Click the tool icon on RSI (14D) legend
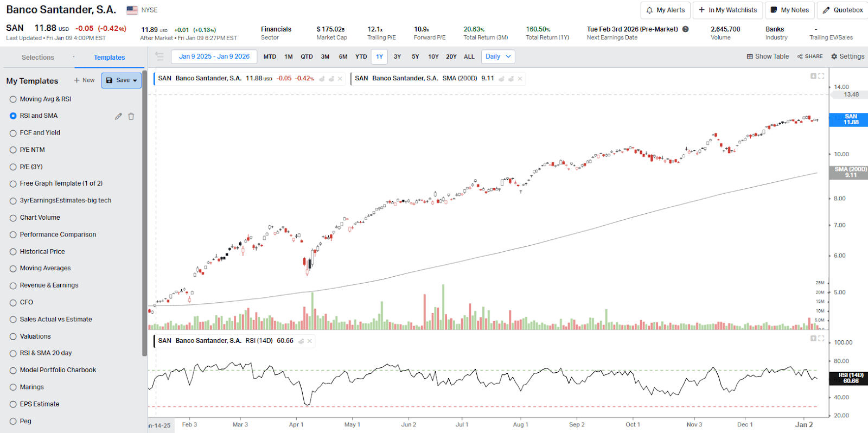The height and width of the screenshot is (433, 868). point(301,341)
